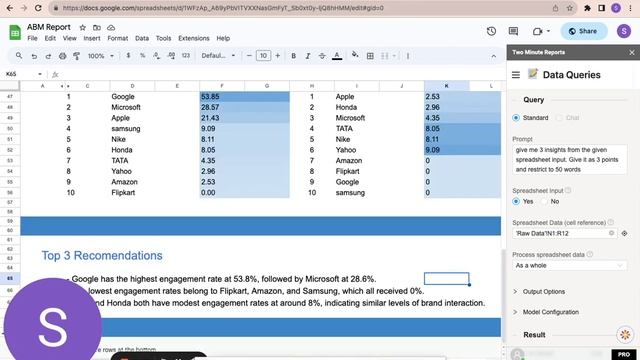640x360 pixels.
Task: Open version history clock icon
Action: tap(491, 31)
